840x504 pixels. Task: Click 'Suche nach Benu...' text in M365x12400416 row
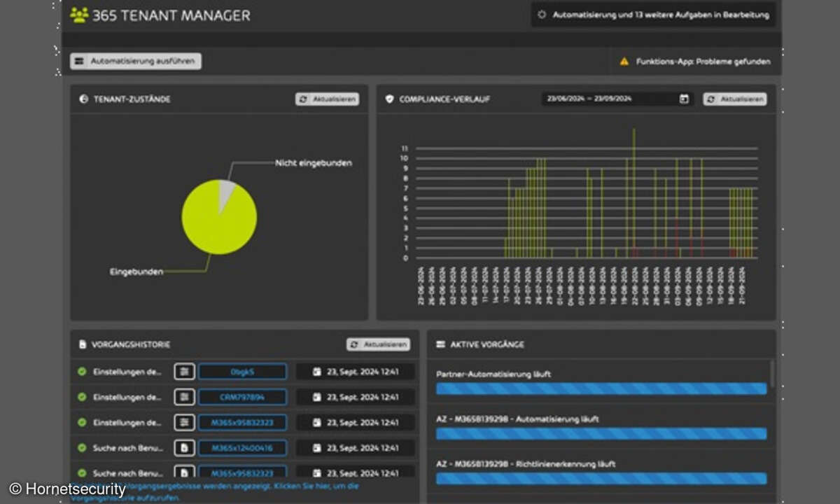click(128, 447)
